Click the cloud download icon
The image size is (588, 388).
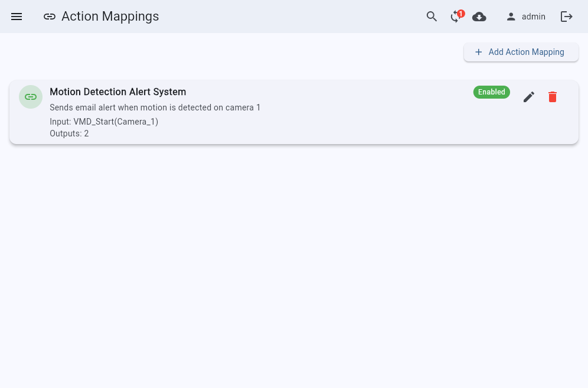(x=479, y=17)
